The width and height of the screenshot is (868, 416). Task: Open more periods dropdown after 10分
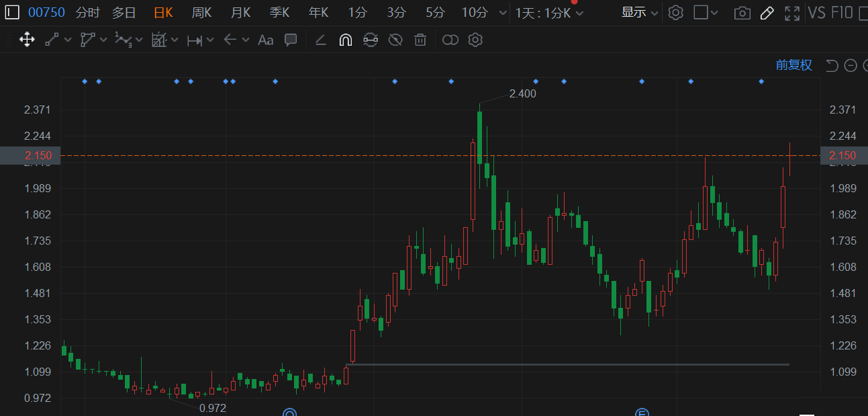pos(503,13)
